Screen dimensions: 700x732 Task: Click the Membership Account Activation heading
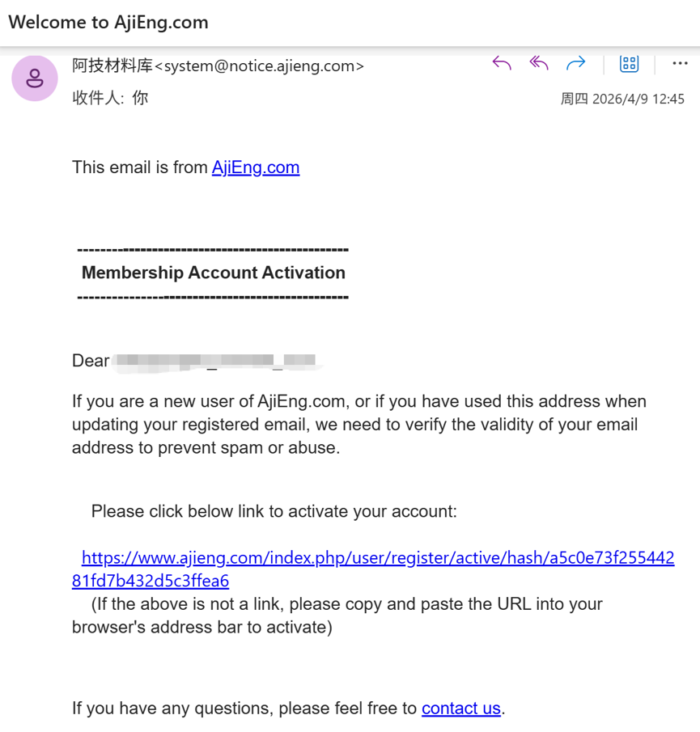click(214, 273)
